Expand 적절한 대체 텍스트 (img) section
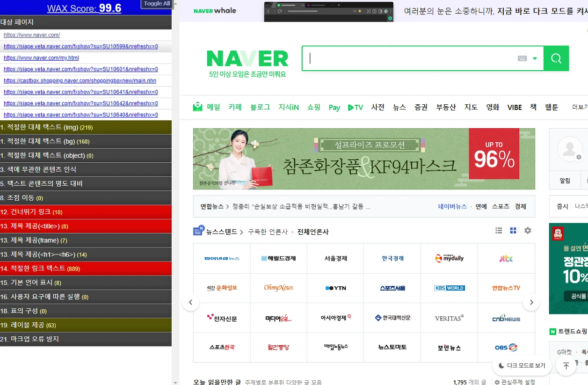 tap(86, 127)
